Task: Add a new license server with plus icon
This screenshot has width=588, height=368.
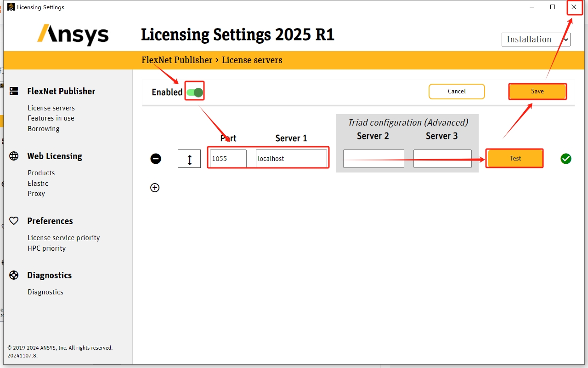Action: (x=155, y=187)
